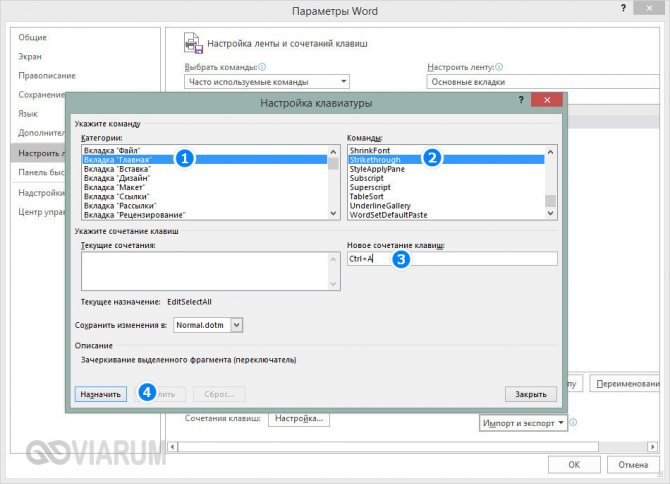
Task: Click the down arrow of Категории list scrollbar
Action: tap(333, 214)
